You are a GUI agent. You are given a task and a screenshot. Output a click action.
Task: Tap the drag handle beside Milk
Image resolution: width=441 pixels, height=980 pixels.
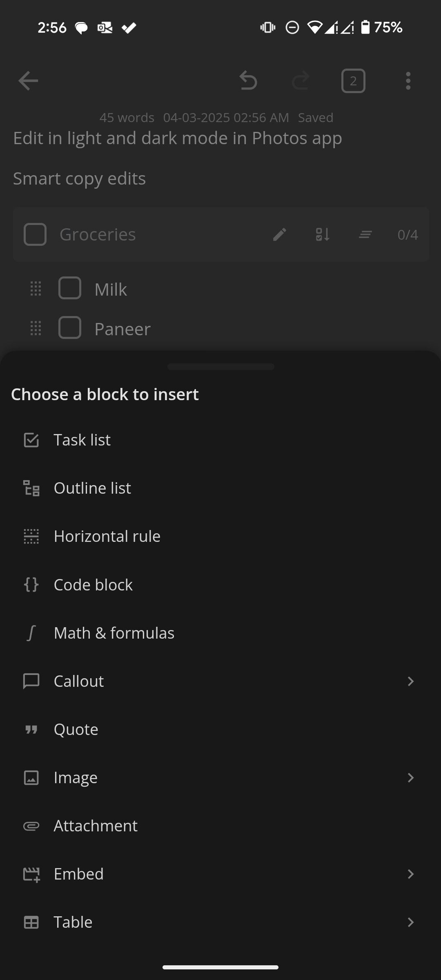click(36, 288)
